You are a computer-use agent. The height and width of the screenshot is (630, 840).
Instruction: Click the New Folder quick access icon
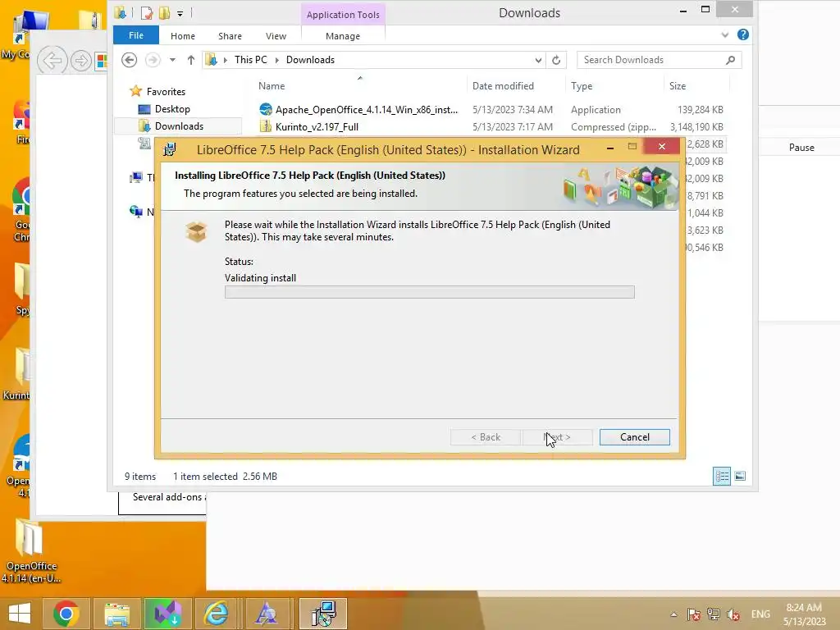click(164, 13)
